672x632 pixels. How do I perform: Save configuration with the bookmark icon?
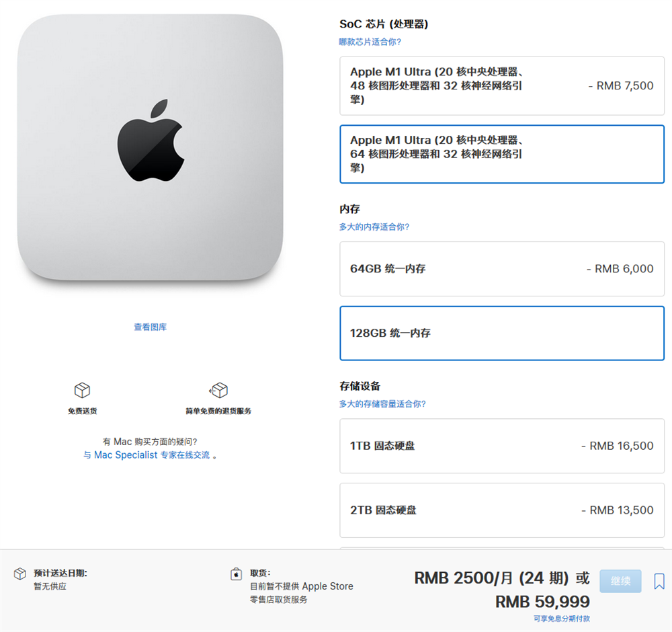pos(659,582)
